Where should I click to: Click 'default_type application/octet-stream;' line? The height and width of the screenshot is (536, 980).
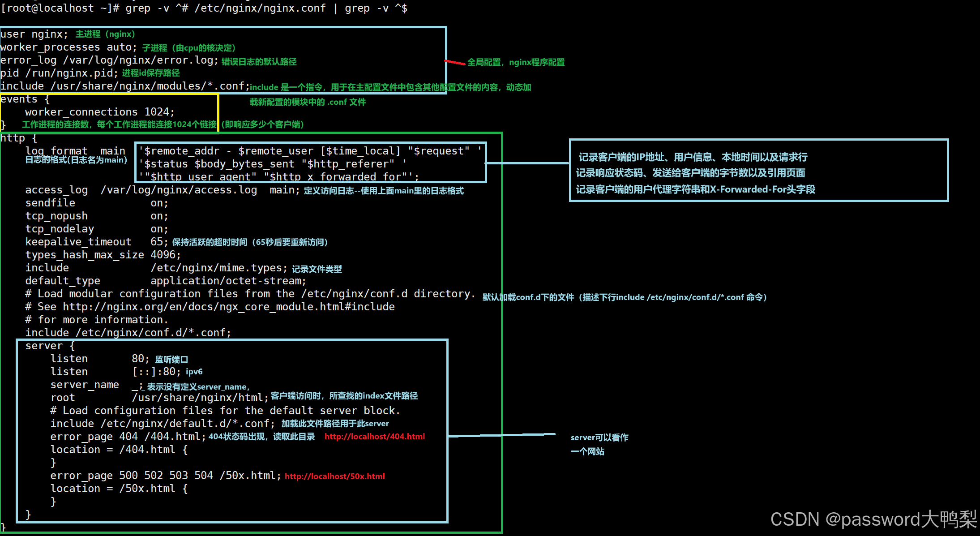pyautogui.click(x=166, y=281)
